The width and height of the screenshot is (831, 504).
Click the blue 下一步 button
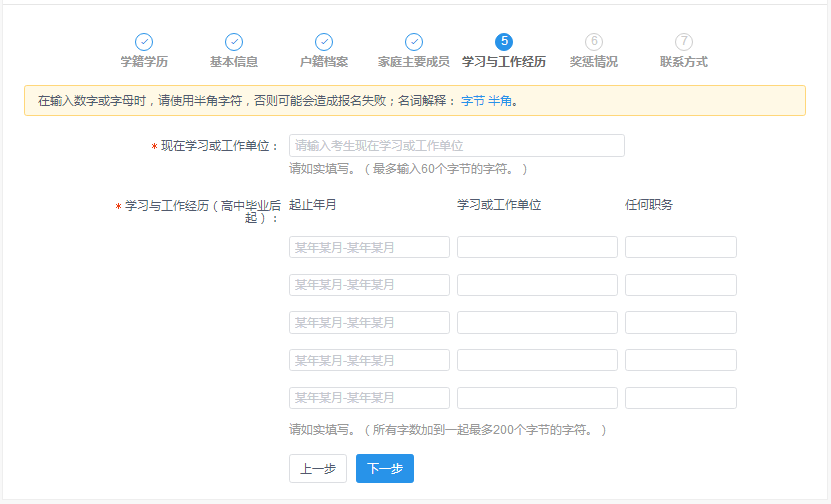[x=385, y=468]
